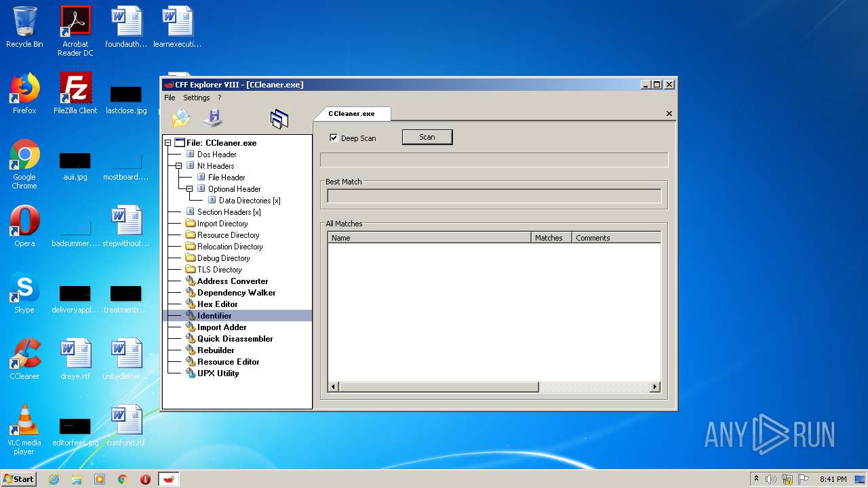The height and width of the screenshot is (488, 868).
Task: Click the Identifier tool icon
Action: [191, 316]
